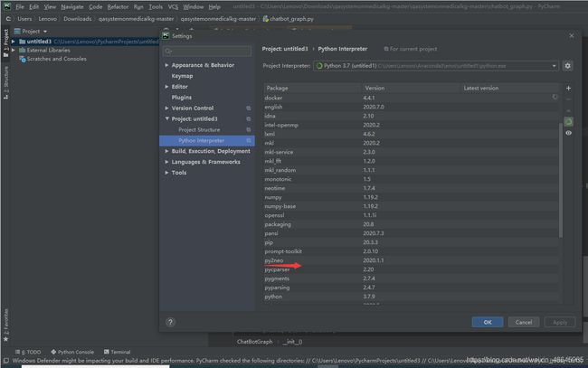Click the plus icon to install package
The image size is (588, 368).
click(x=568, y=88)
